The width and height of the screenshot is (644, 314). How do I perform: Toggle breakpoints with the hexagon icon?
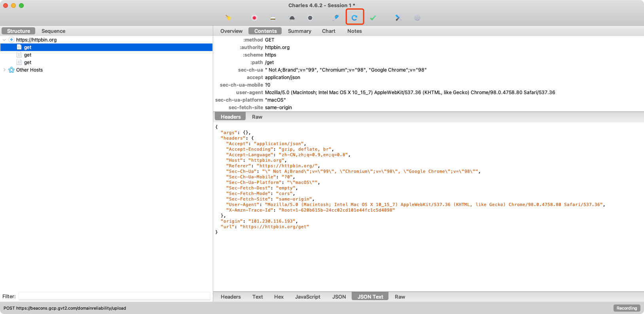[x=310, y=18]
